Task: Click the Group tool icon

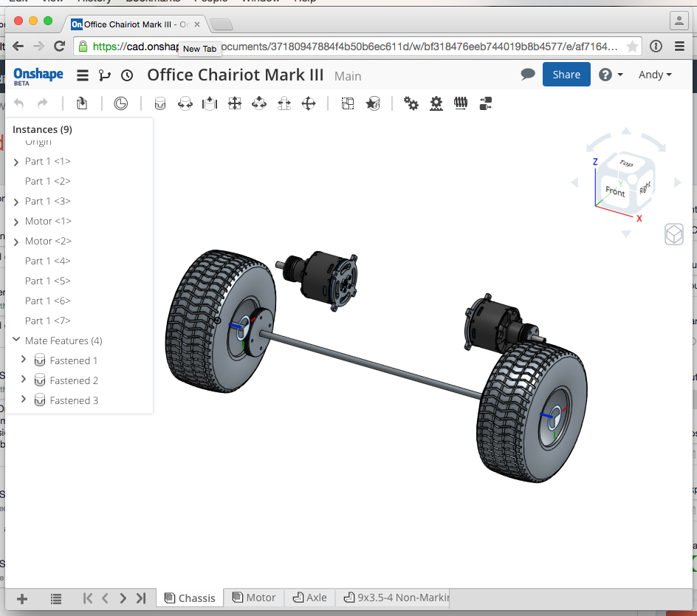Action: (348, 103)
